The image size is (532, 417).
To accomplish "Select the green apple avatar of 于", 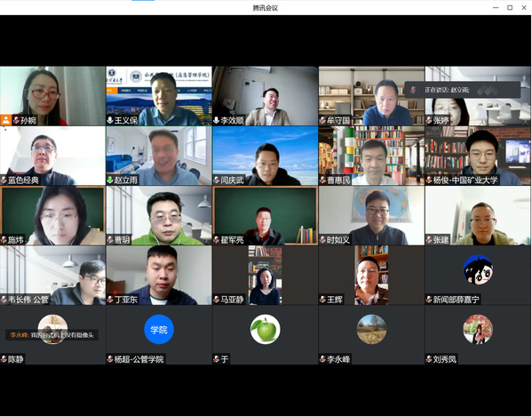I will tap(266, 329).
